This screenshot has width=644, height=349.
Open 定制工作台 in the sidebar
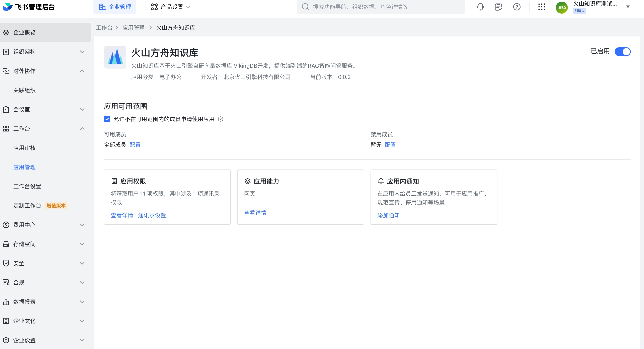(x=27, y=206)
